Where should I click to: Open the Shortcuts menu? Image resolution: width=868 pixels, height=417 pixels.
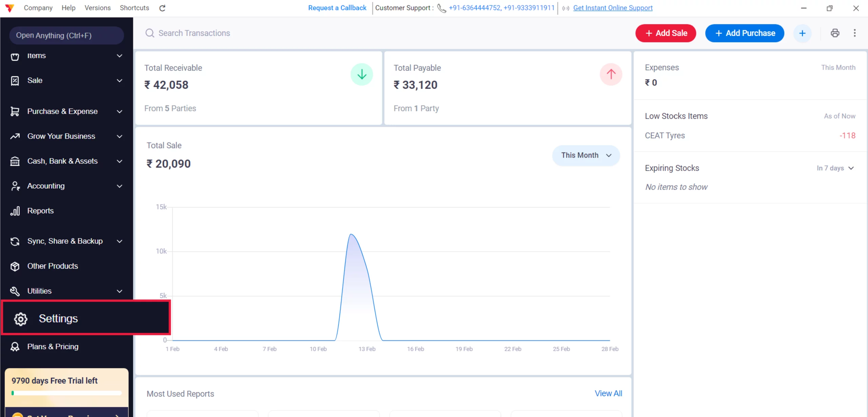pos(134,8)
